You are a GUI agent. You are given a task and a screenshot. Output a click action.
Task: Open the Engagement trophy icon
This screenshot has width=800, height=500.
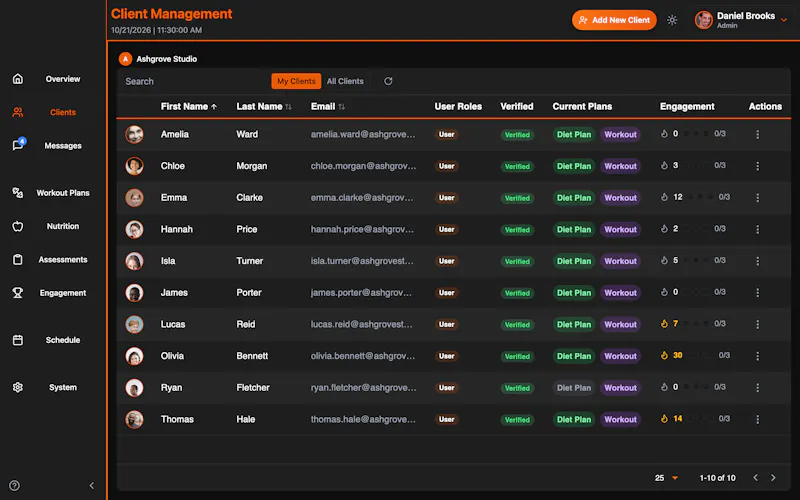pyautogui.click(x=18, y=293)
